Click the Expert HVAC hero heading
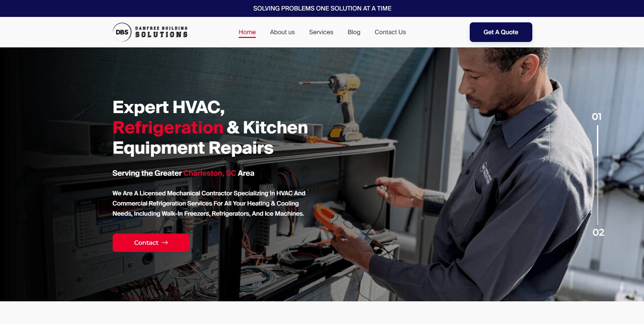644x324 pixels. pyautogui.click(x=210, y=128)
